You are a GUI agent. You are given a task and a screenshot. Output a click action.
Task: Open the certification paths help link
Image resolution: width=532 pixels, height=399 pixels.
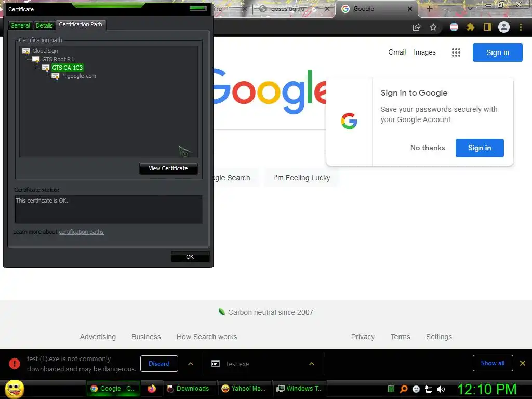[82, 232]
